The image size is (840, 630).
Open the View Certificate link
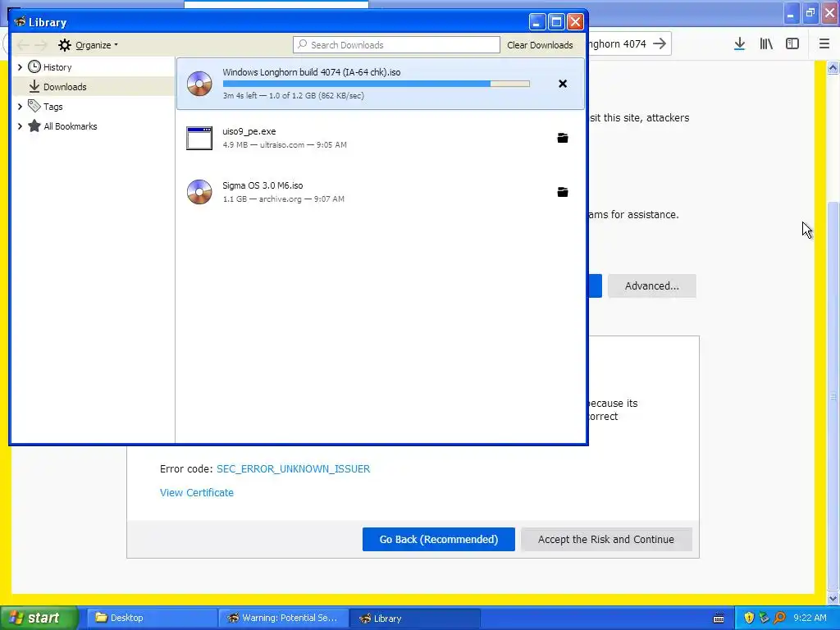point(197,493)
